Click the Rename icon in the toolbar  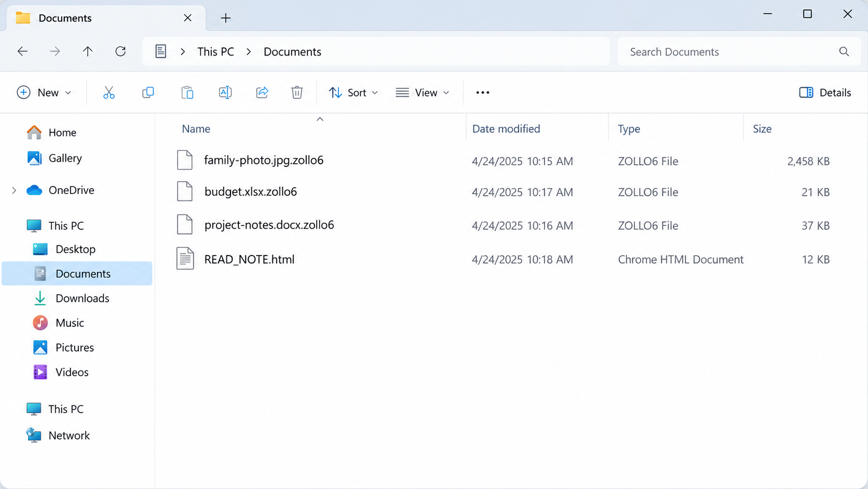225,92
